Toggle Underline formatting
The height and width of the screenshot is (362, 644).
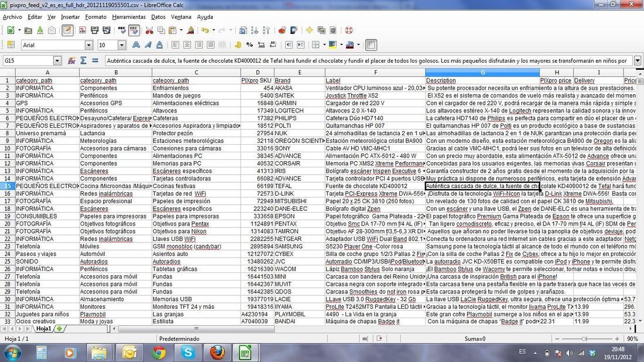tap(159, 45)
